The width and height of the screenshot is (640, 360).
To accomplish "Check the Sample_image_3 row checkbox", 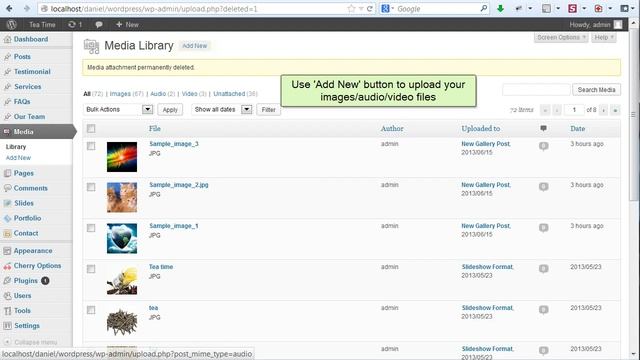I will 91,146.
